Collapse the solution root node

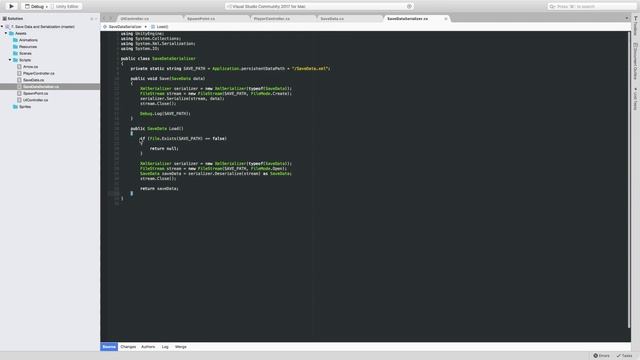coord(2,27)
